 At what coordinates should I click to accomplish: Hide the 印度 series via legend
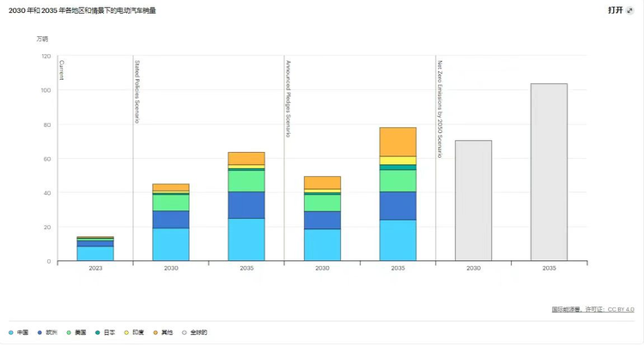pyautogui.click(x=136, y=331)
